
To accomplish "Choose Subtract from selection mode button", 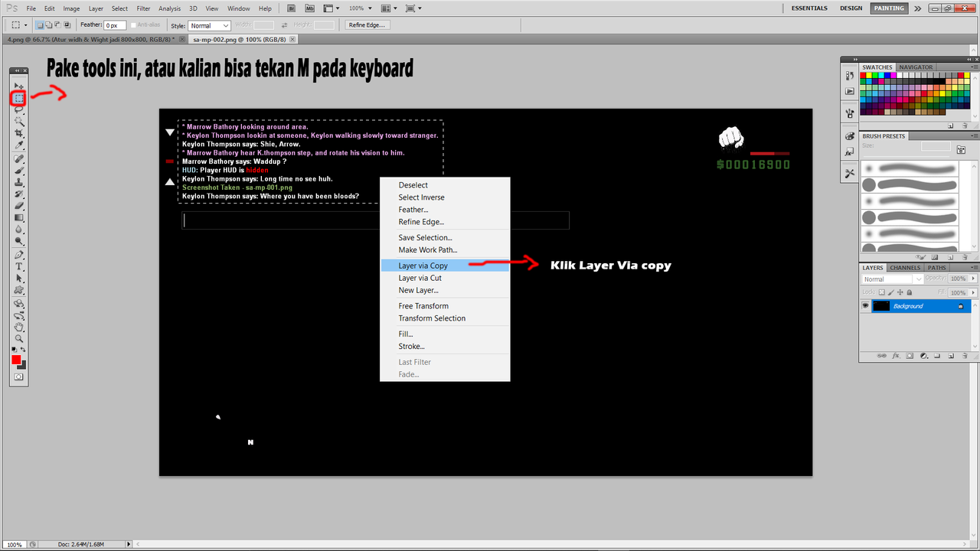I will click(x=57, y=25).
